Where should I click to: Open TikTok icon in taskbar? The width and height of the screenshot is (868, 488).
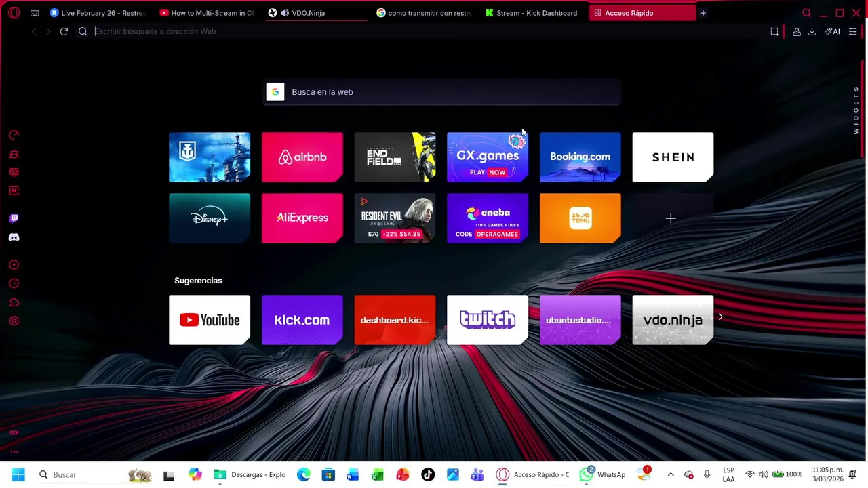(428, 474)
